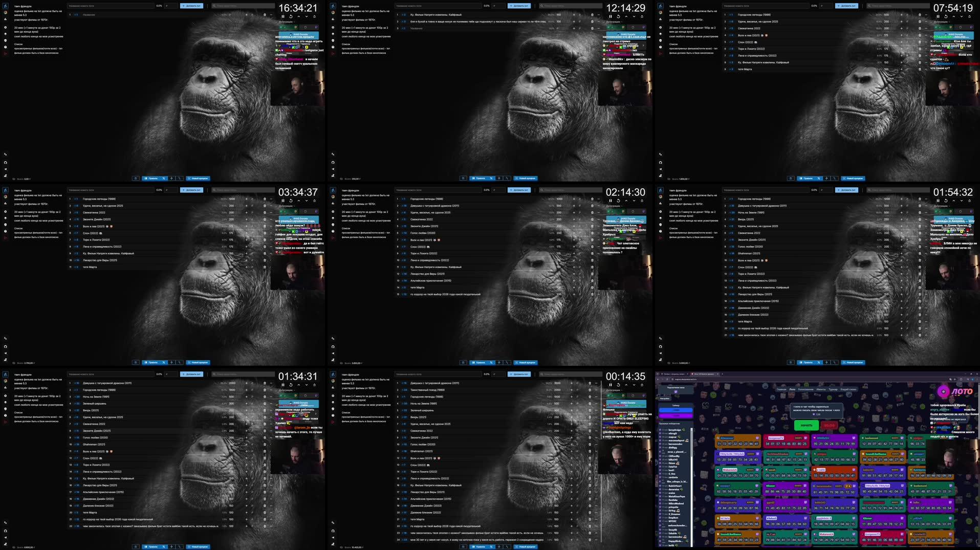Open the search field in the 16:34:21 tile
The width and height of the screenshot is (980, 550).
coord(243,6)
